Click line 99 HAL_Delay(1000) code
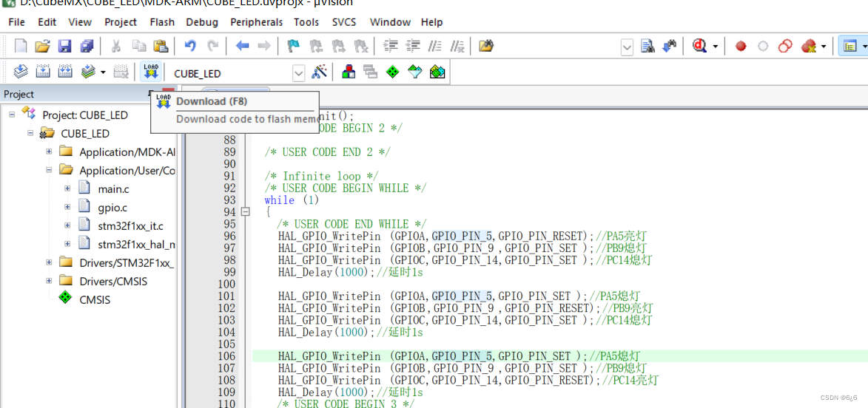 point(326,272)
